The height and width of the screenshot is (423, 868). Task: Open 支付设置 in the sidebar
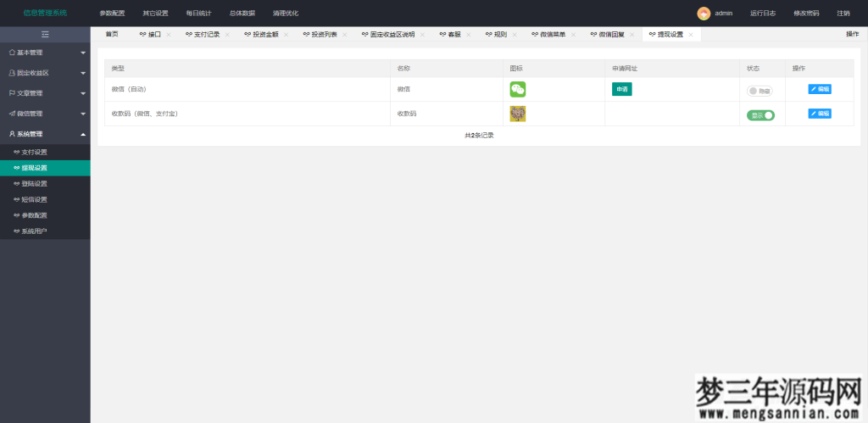pyautogui.click(x=34, y=152)
